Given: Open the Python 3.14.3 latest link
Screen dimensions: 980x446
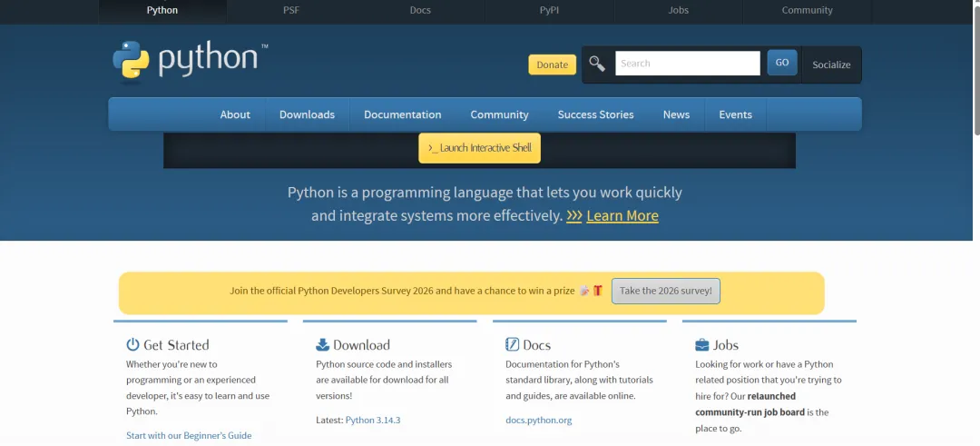Looking at the screenshot, I should (373, 421).
